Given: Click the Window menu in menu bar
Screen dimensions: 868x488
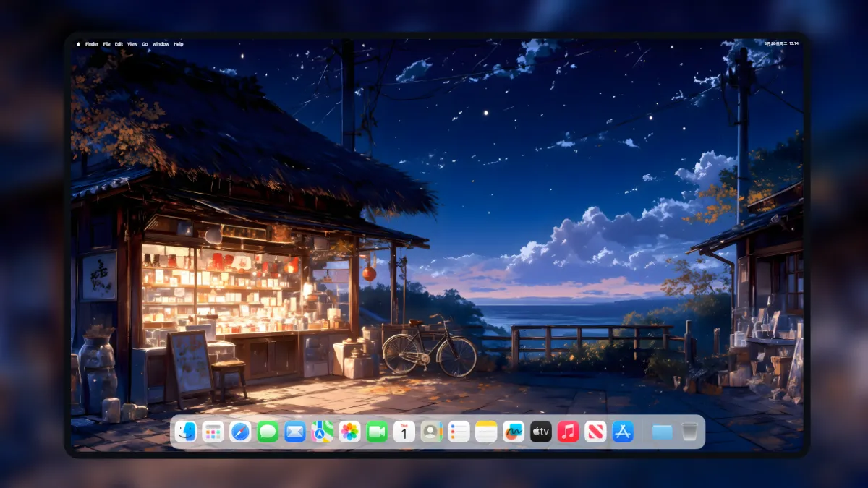Looking at the screenshot, I should [161, 44].
